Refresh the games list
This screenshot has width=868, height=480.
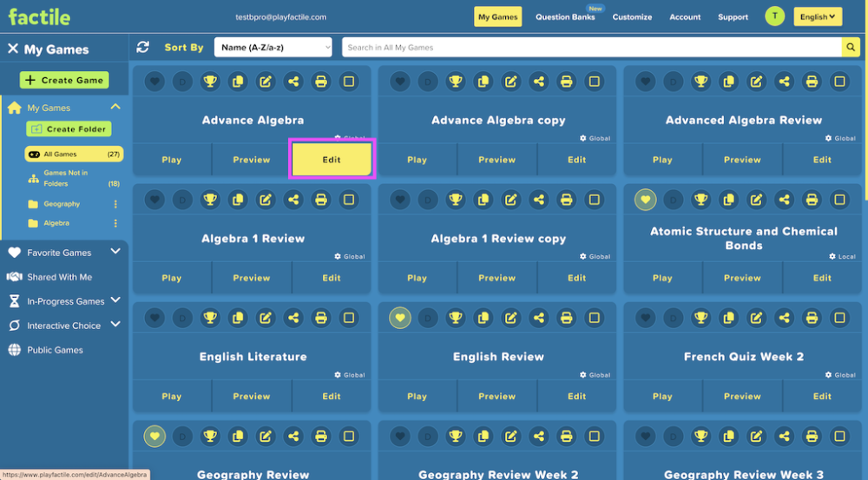coord(143,47)
